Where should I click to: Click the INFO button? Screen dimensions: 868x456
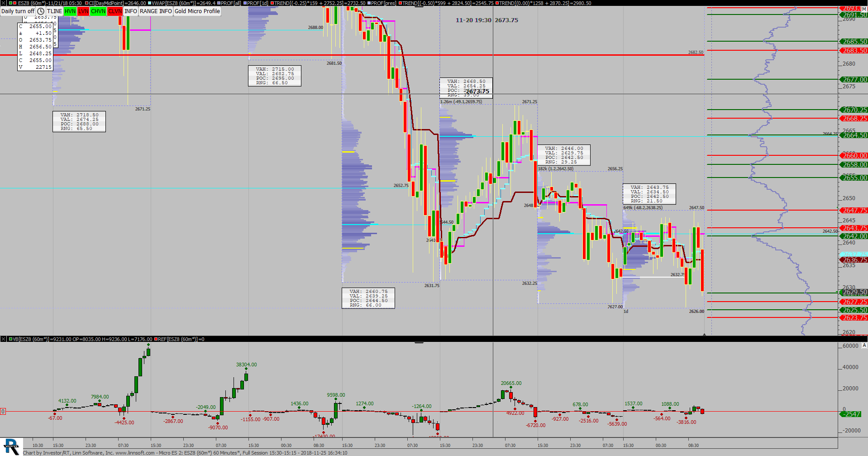131,11
